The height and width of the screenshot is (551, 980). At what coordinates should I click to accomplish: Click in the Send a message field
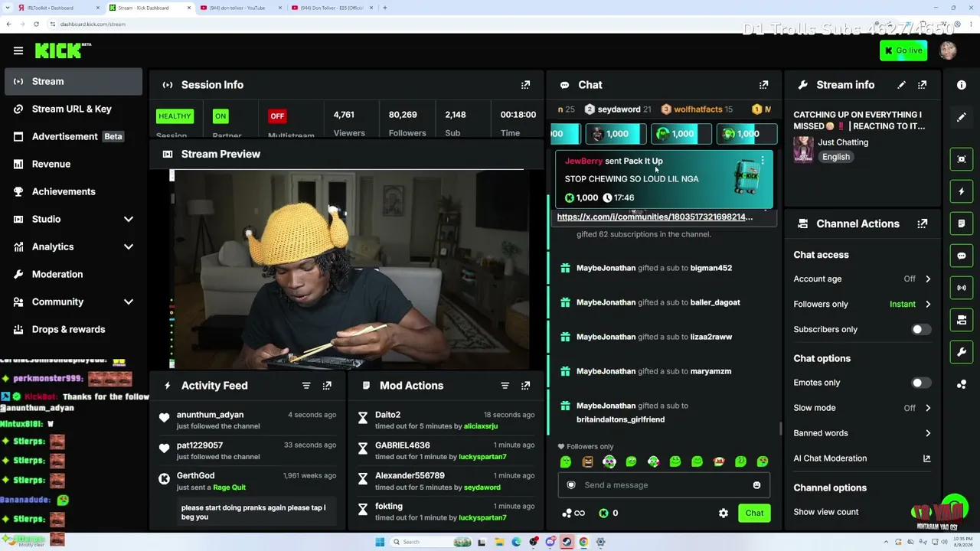coord(664,485)
